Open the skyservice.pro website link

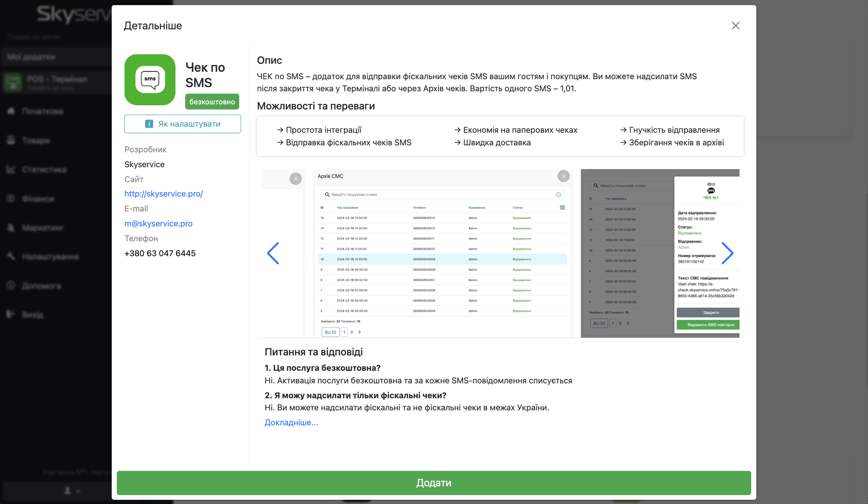click(163, 194)
